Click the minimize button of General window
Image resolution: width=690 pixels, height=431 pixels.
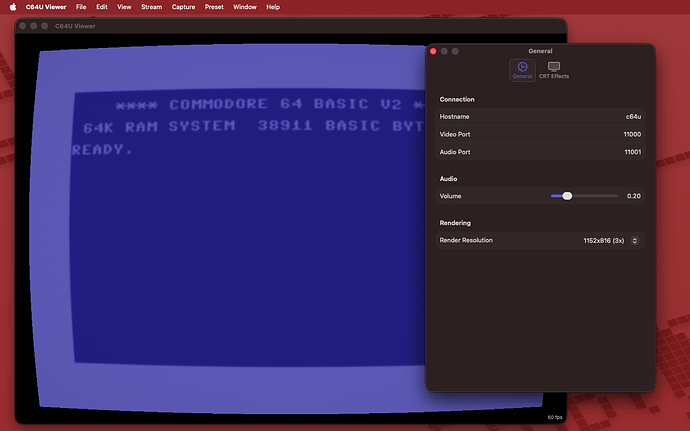click(x=444, y=52)
